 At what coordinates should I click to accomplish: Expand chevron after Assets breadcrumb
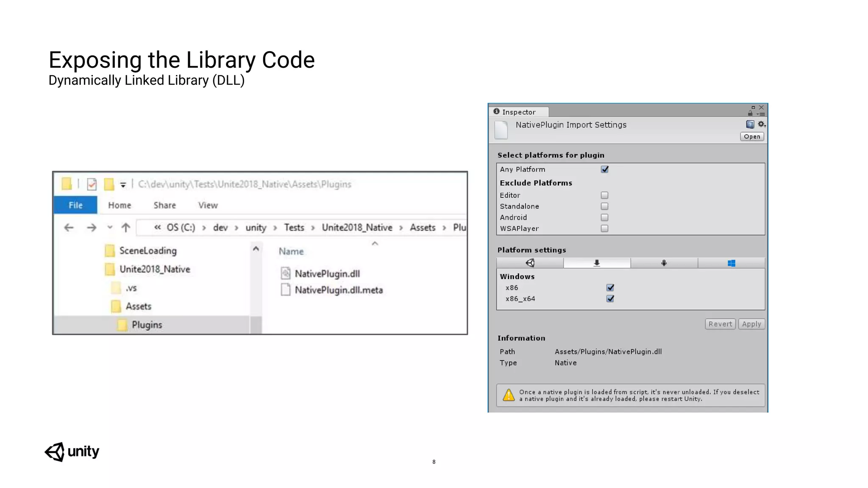tap(444, 228)
